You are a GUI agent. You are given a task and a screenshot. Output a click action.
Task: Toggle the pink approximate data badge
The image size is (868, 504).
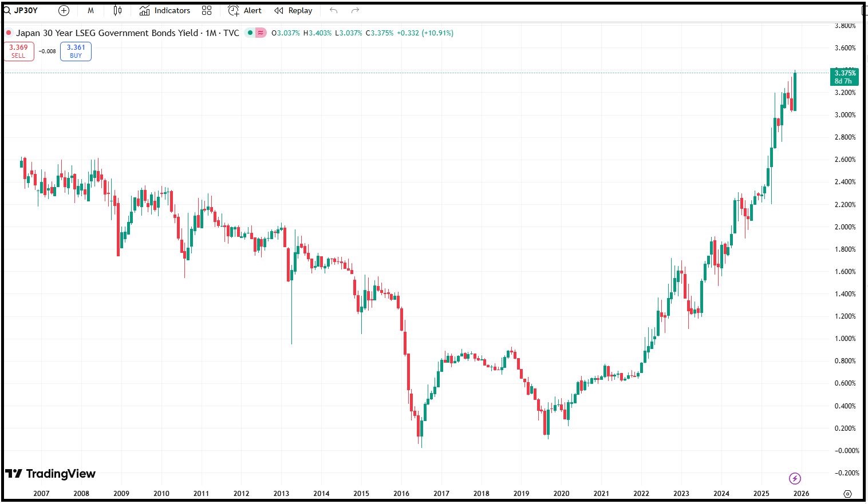tap(261, 33)
